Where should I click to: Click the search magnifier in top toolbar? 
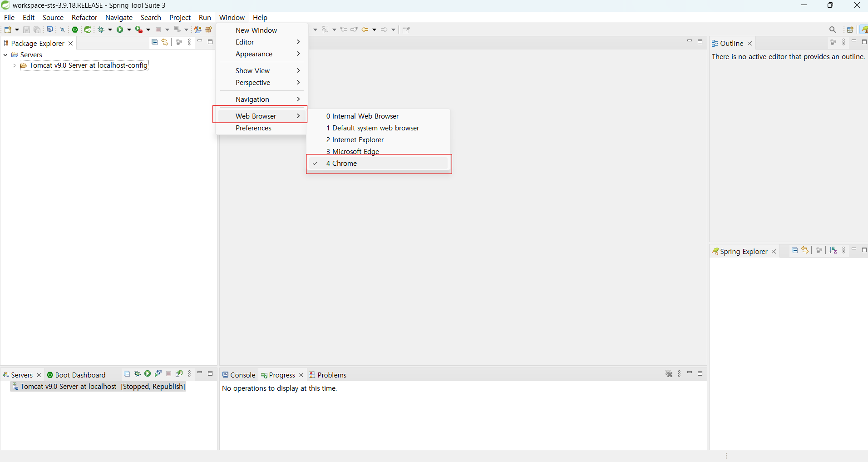[x=833, y=30]
